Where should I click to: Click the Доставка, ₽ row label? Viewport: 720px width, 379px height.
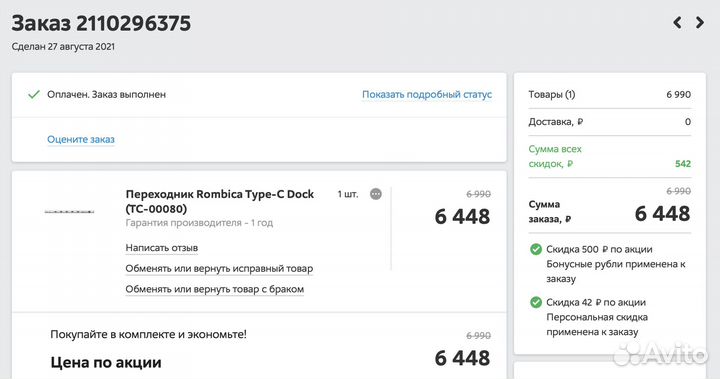(x=556, y=122)
